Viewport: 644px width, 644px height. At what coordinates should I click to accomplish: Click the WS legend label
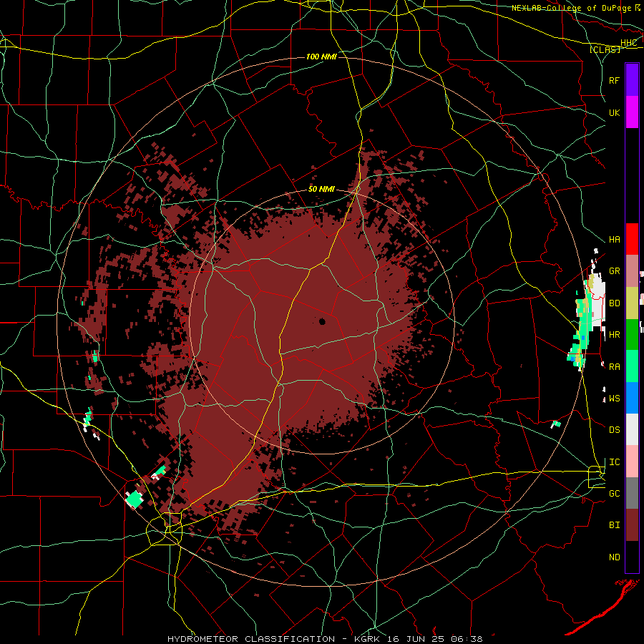(614, 398)
